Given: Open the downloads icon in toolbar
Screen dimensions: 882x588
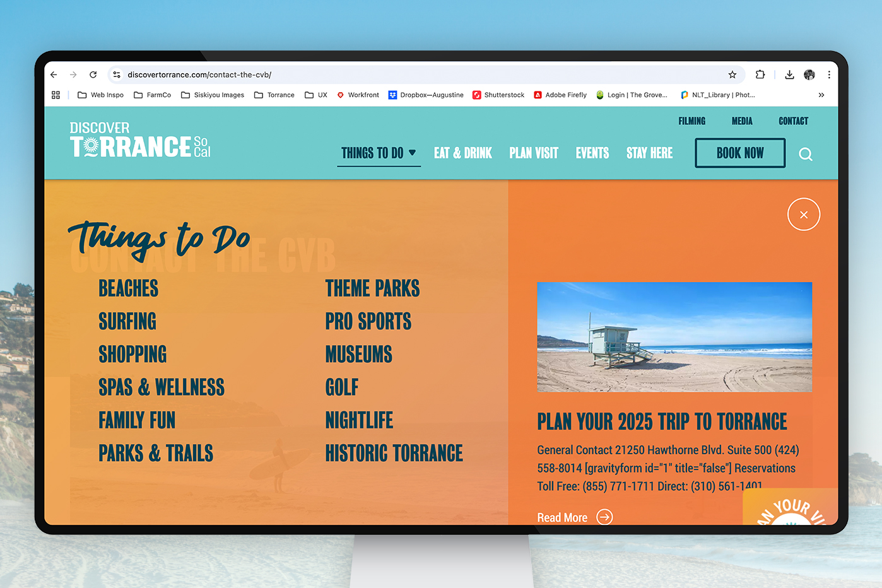Looking at the screenshot, I should coord(789,74).
